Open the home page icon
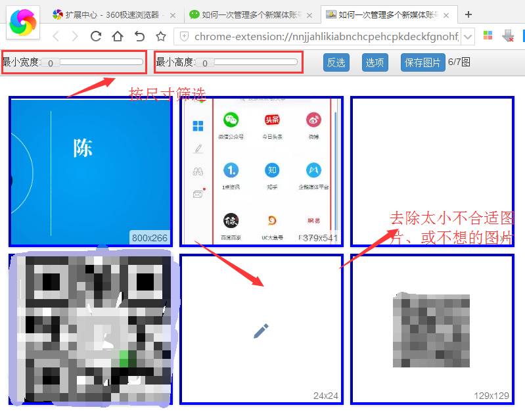This screenshot has height=420, width=525. [118, 36]
